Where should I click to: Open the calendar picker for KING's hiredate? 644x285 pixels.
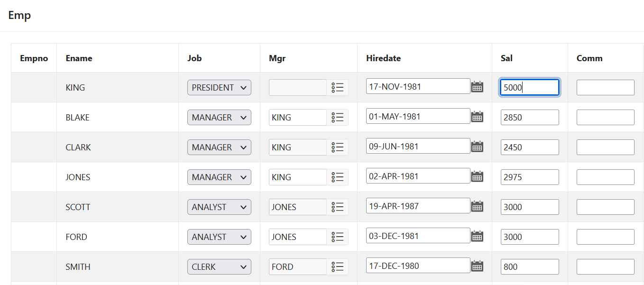[478, 87]
